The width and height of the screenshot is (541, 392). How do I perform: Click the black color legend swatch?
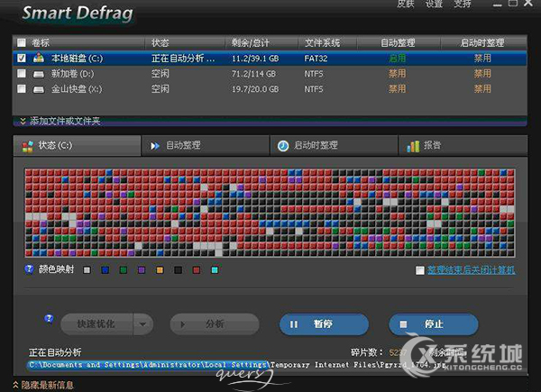pos(178,270)
